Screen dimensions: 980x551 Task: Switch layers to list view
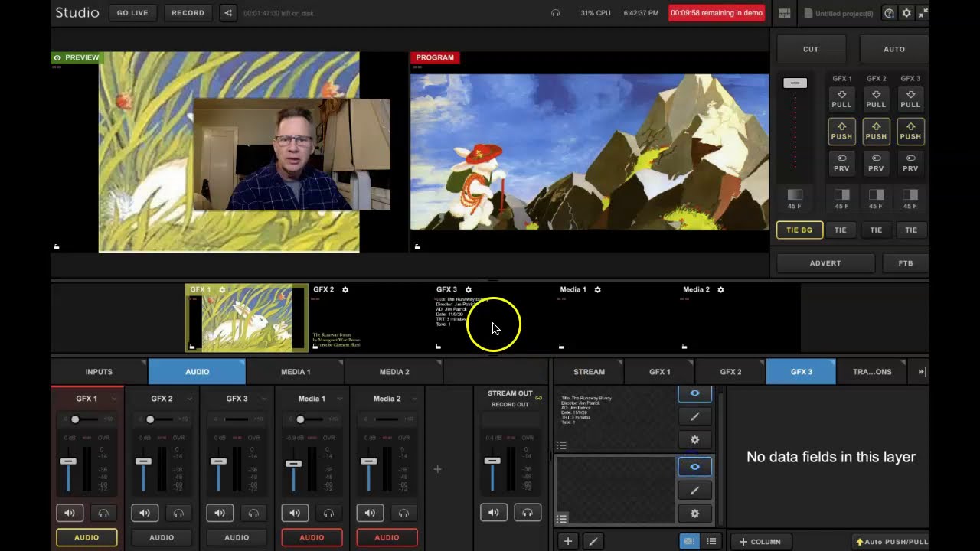click(x=711, y=541)
